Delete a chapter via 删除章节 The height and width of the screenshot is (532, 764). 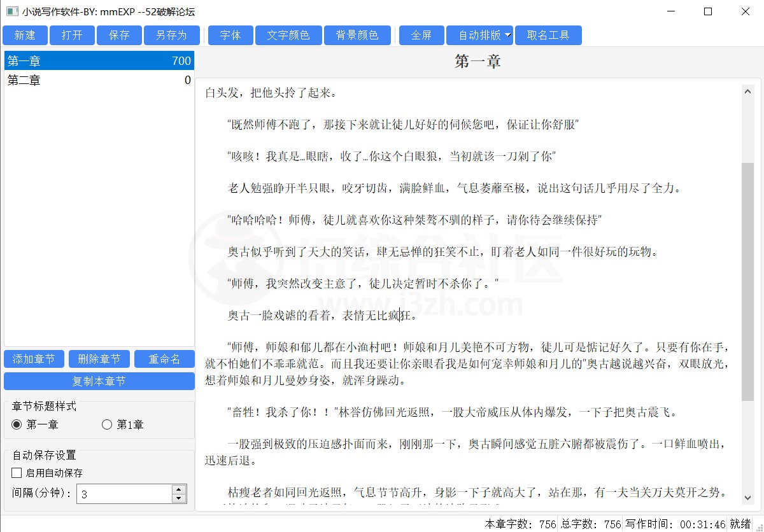pyautogui.click(x=99, y=359)
